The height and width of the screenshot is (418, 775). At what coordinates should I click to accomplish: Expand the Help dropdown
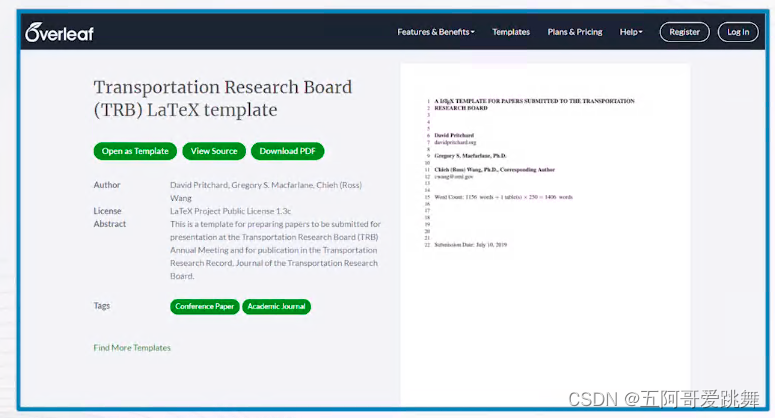click(x=631, y=32)
